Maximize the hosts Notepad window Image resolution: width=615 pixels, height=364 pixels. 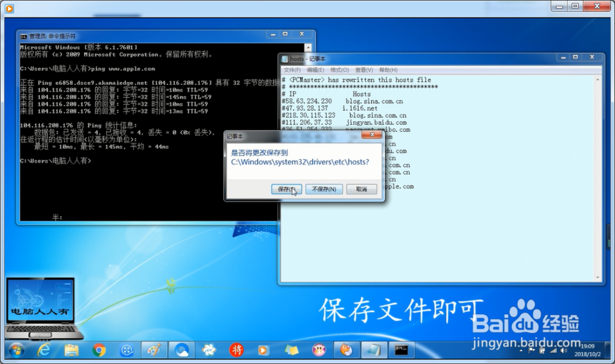click(x=576, y=57)
